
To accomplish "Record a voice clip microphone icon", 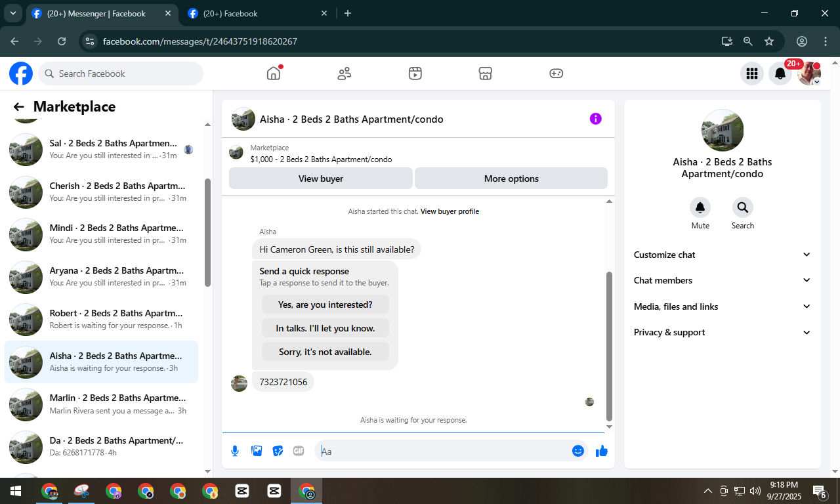I will (235, 451).
